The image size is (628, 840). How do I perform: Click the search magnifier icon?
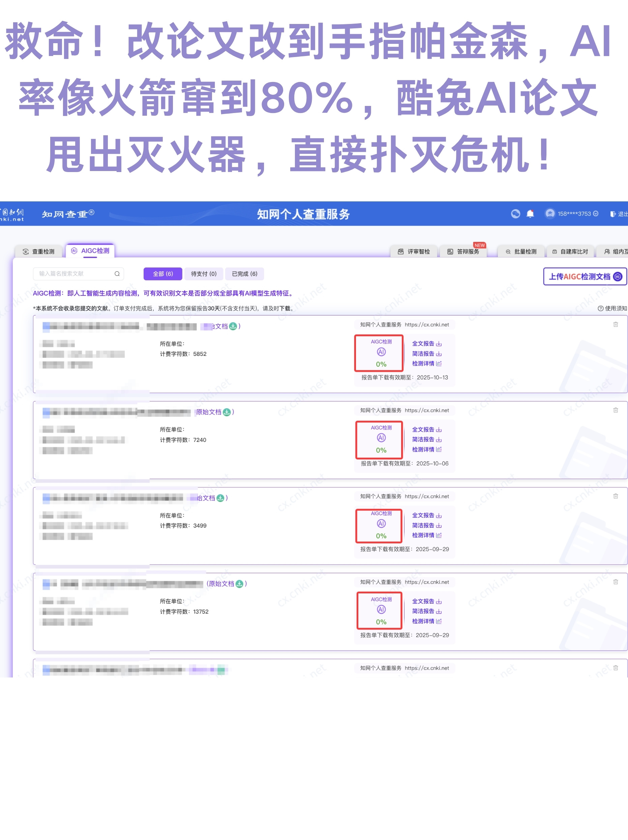point(117,274)
